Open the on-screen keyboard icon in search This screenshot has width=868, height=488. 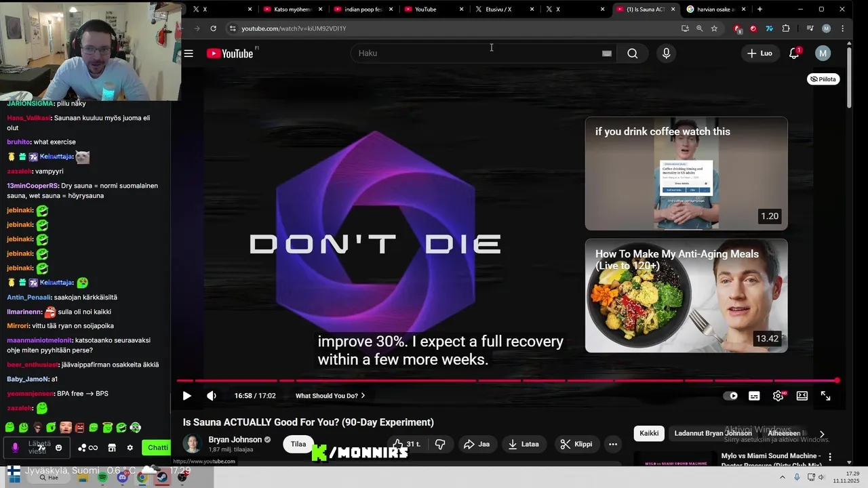tap(607, 54)
